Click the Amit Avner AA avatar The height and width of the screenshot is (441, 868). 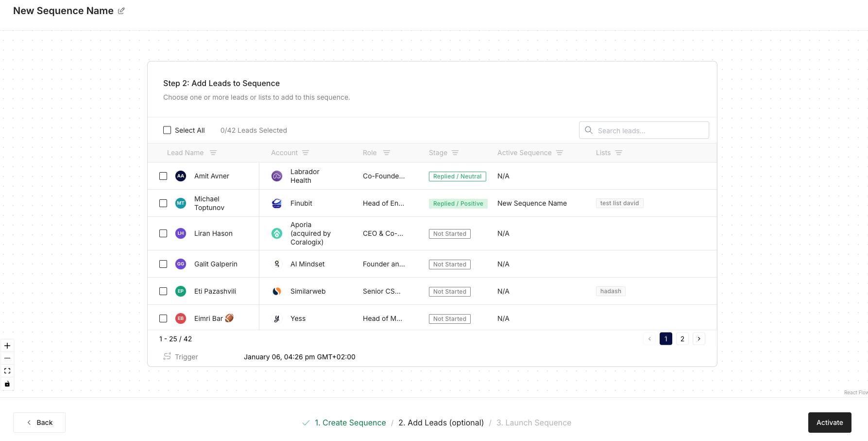181,176
